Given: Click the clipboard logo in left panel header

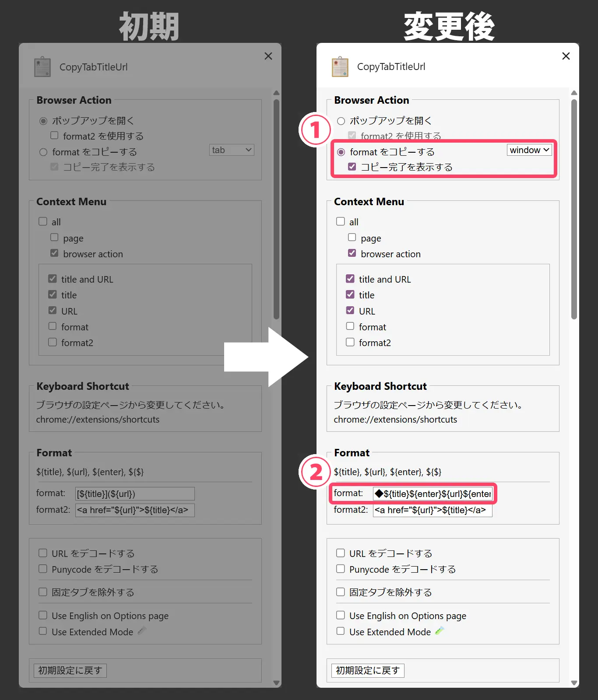Looking at the screenshot, I should coord(42,67).
